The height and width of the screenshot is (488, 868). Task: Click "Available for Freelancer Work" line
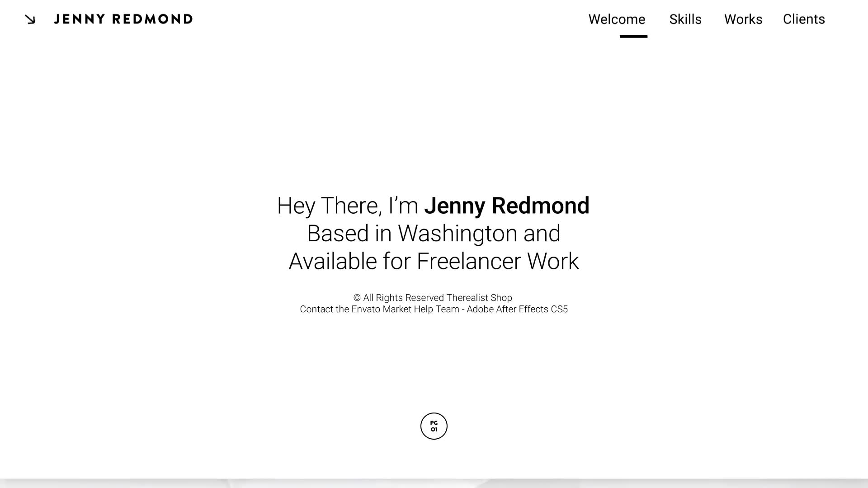coord(434,261)
